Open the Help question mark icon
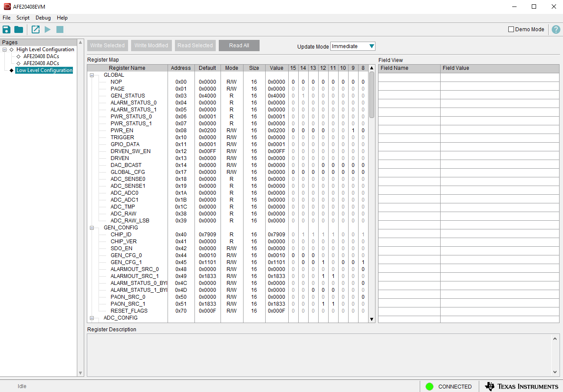 [x=556, y=29]
